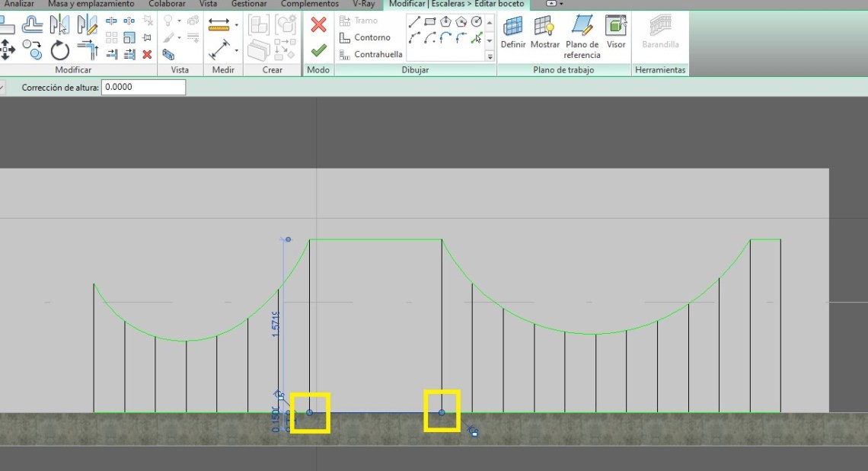Viewport: 868px width, 471px height.
Task: Choose the Circle draw tool
Action: click(x=477, y=21)
